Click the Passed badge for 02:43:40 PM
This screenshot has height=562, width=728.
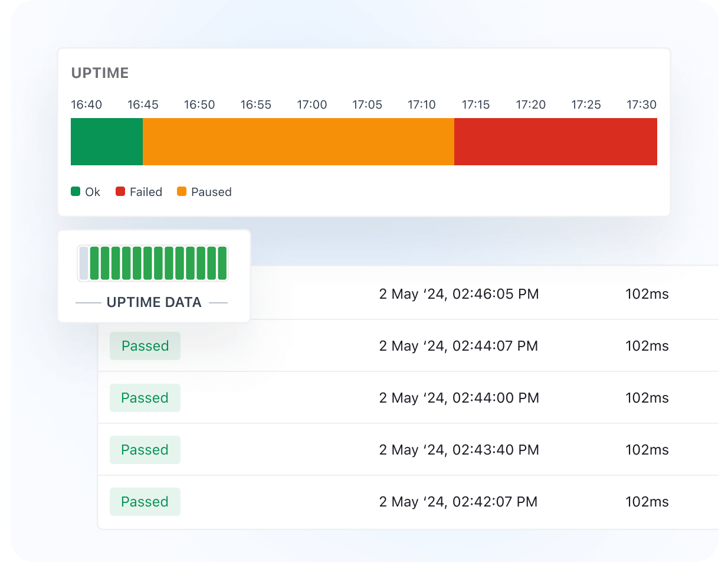click(145, 450)
